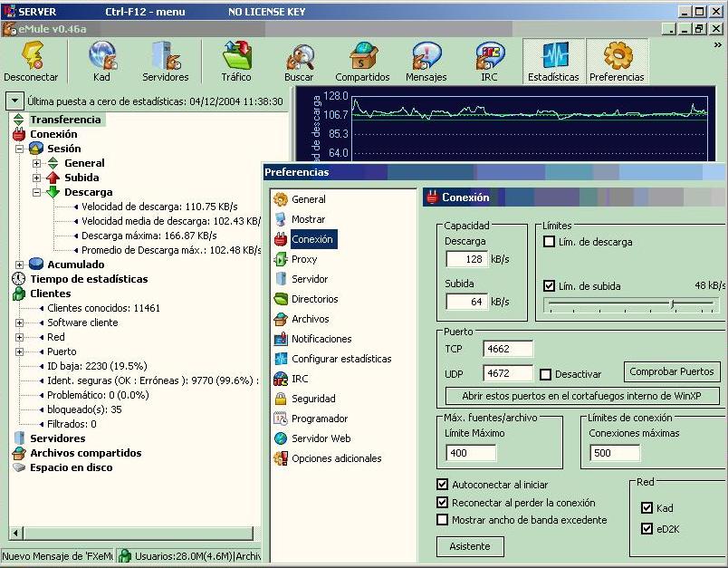Select Clientes in the statistics tree
This screenshot has width=728, height=568.
pyautogui.click(x=50, y=294)
